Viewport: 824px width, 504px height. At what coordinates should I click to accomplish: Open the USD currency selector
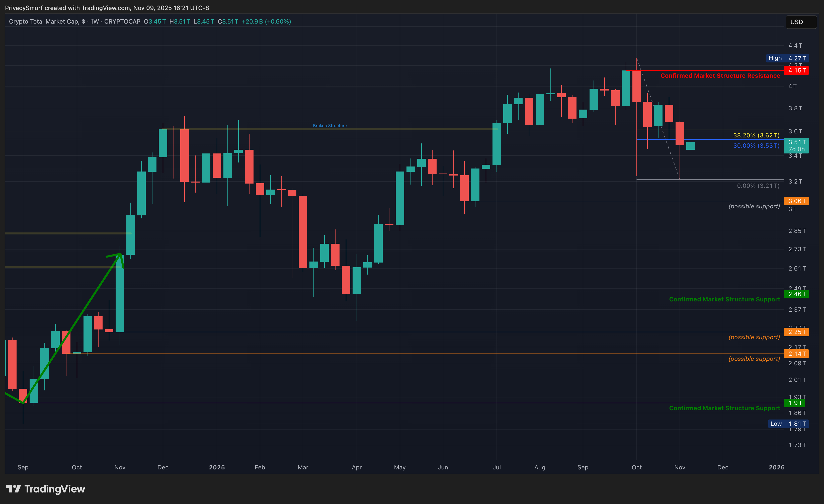point(801,22)
